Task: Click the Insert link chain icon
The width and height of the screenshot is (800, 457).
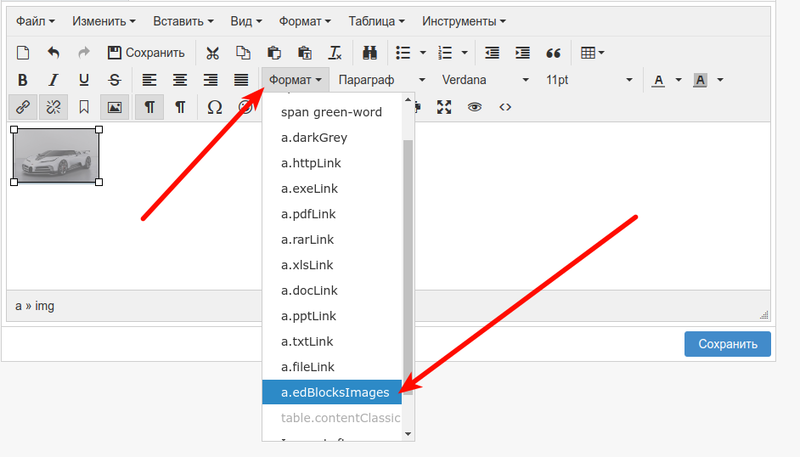Action: (x=22, y=107)
